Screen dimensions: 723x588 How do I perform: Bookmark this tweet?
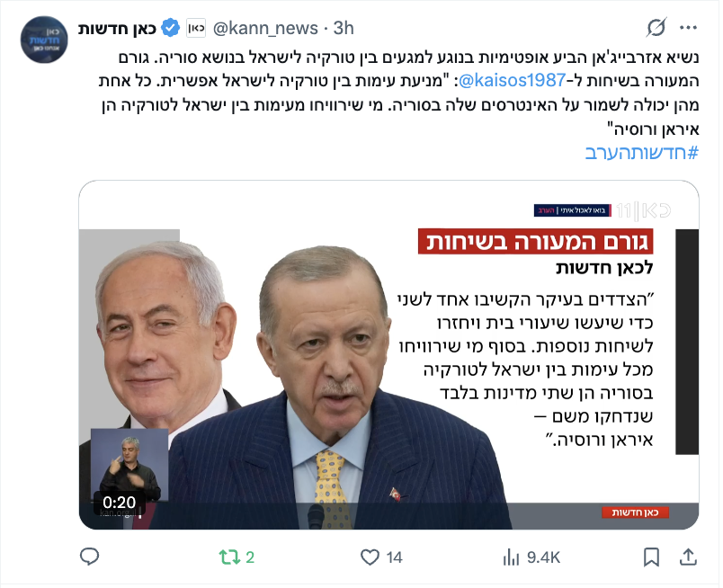point(651,557)
